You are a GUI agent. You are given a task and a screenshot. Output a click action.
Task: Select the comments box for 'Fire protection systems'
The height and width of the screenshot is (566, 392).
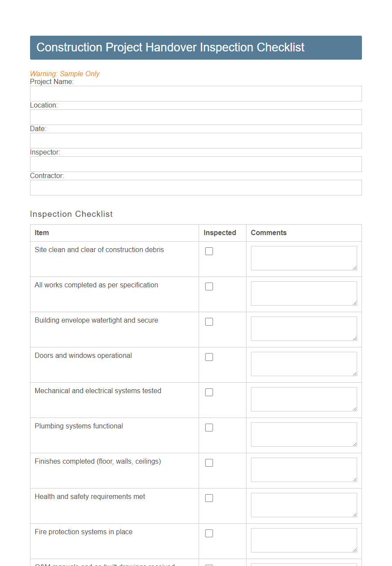(304, 540)
